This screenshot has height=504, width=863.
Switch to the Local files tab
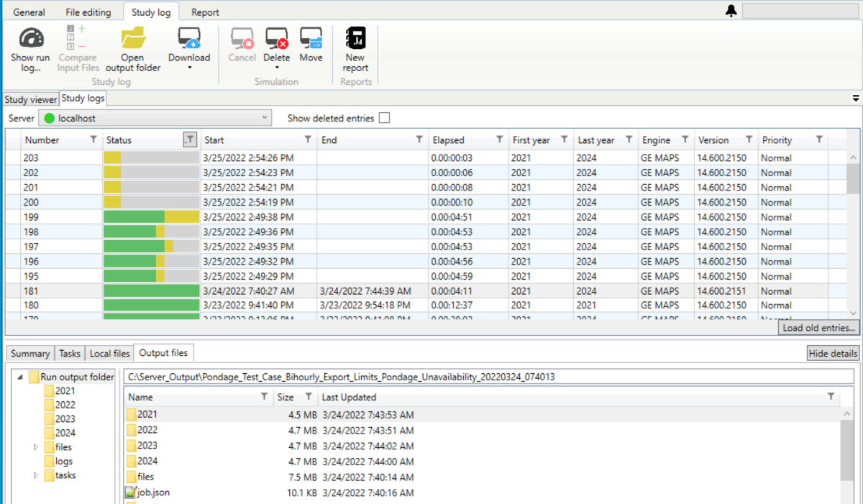coord(109,353)
